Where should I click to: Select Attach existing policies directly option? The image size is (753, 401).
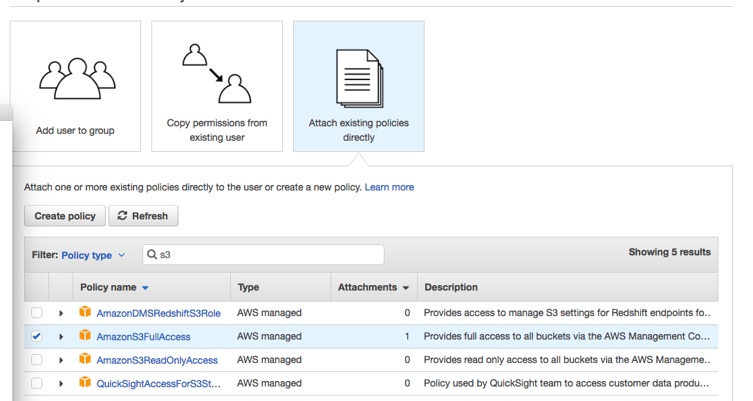359,86
